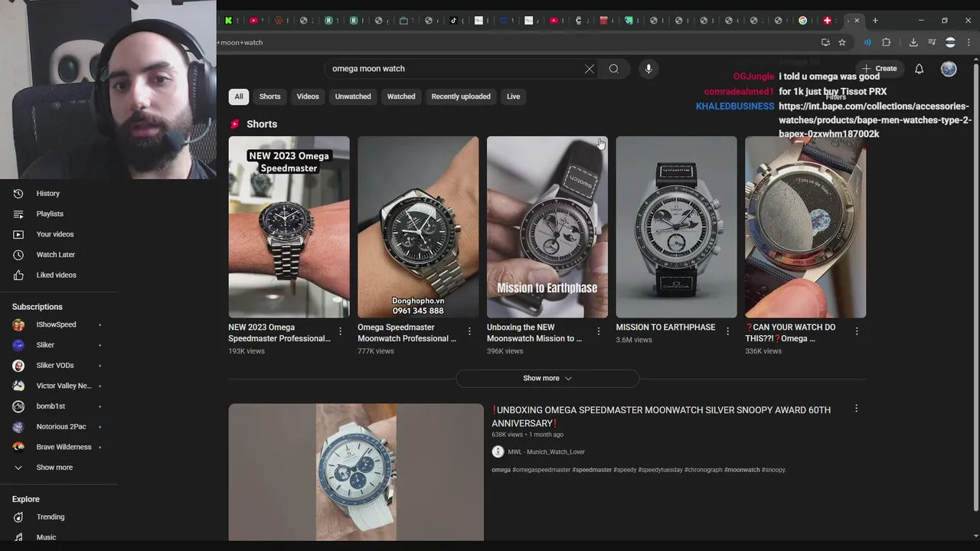This screenshot has width=980, height=551.
Task: Click the Shorts shelf heading
Action: tap(262, 124)
